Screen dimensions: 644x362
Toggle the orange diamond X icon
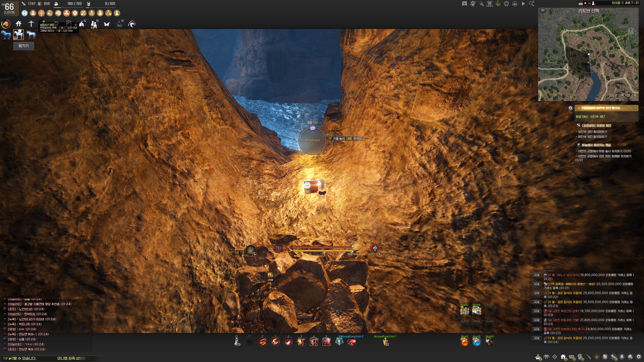tap(597, 357)
